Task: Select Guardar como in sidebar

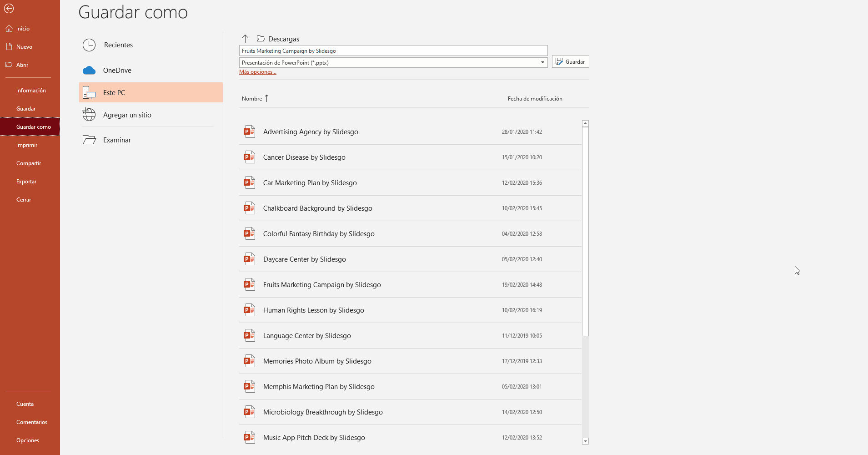Action: click(30, 127)
